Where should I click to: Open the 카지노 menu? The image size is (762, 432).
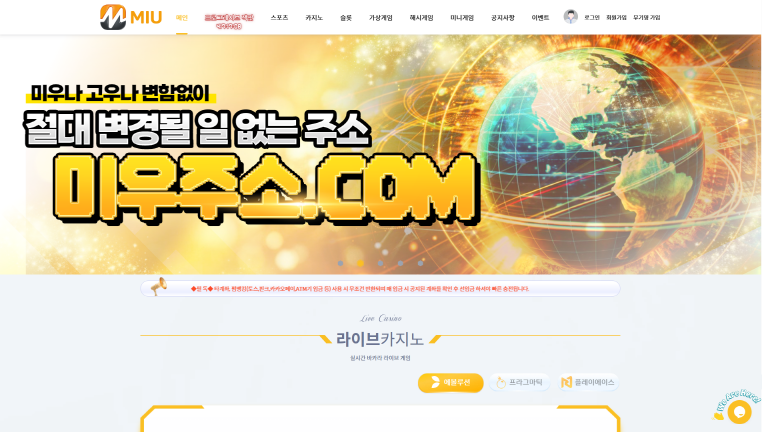(x=314, y=17)
